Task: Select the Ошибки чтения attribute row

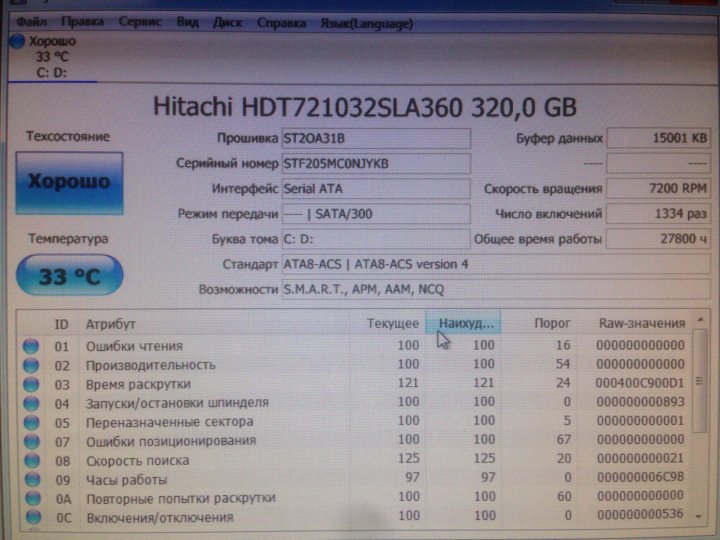Action: (x=356, y=345)
